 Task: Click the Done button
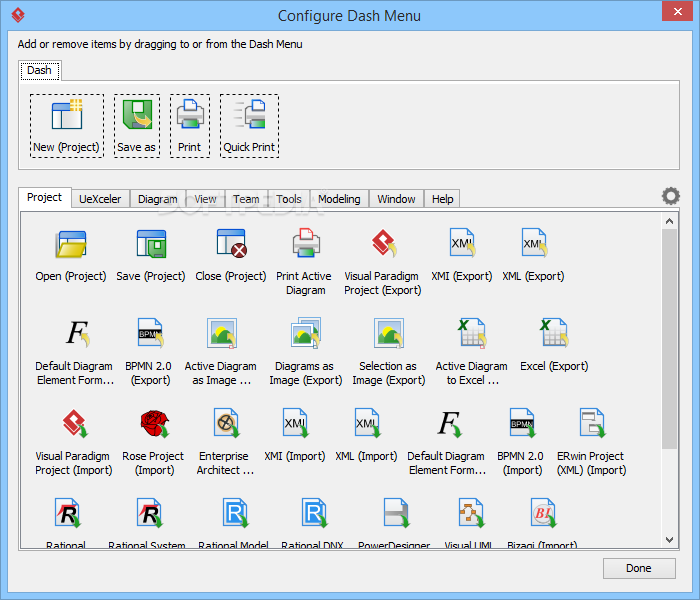pos(639,568)
